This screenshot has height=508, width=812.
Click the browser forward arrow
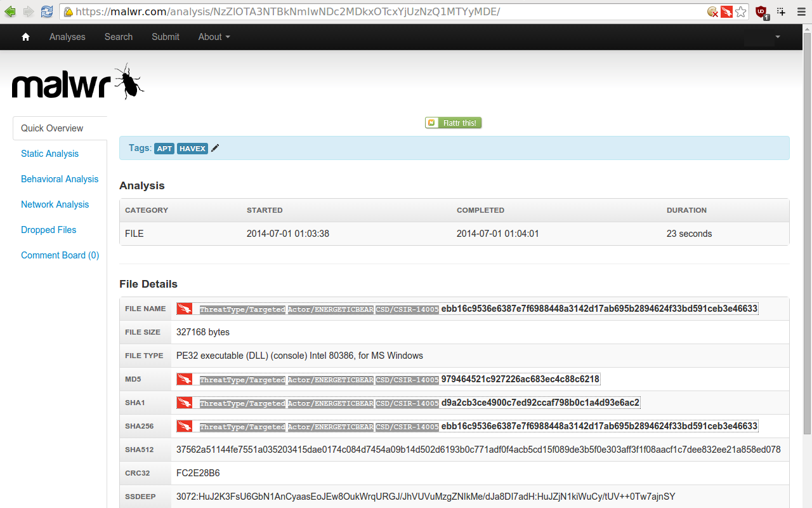[29, 11]
